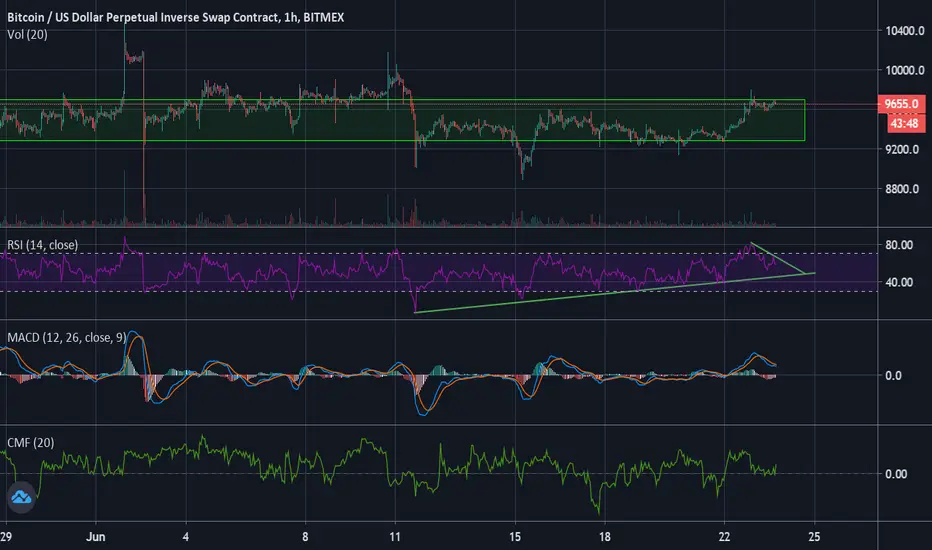This screenshot has height=550, width=932.
Task: Click the 22 date label on time axis
Action: (x=724, y=537)
